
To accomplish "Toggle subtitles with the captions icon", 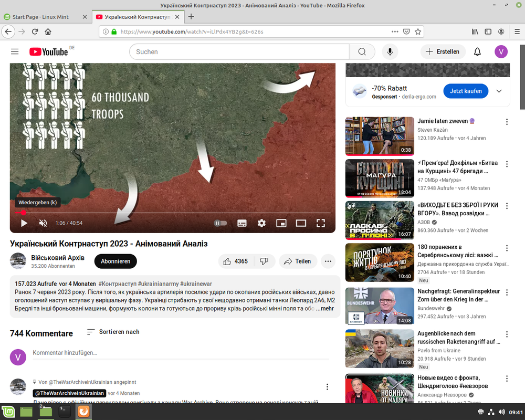I will pos(241,223).
